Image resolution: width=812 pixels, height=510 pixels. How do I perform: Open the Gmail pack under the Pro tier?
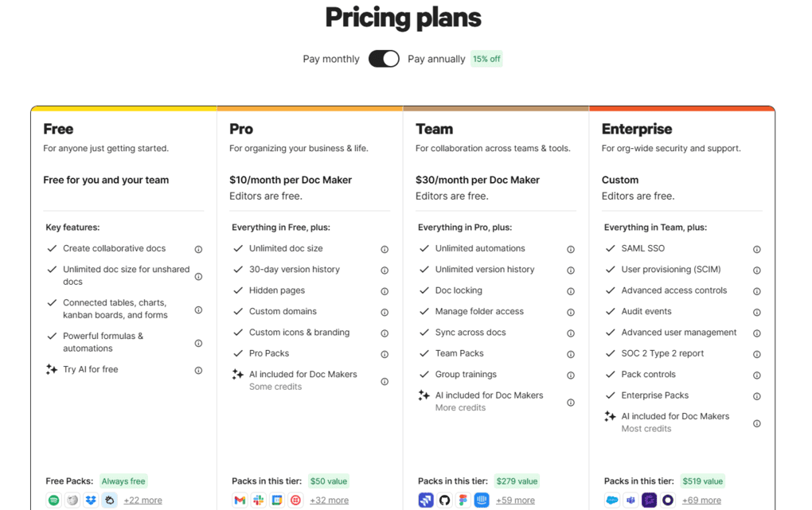tap(240, 500)
